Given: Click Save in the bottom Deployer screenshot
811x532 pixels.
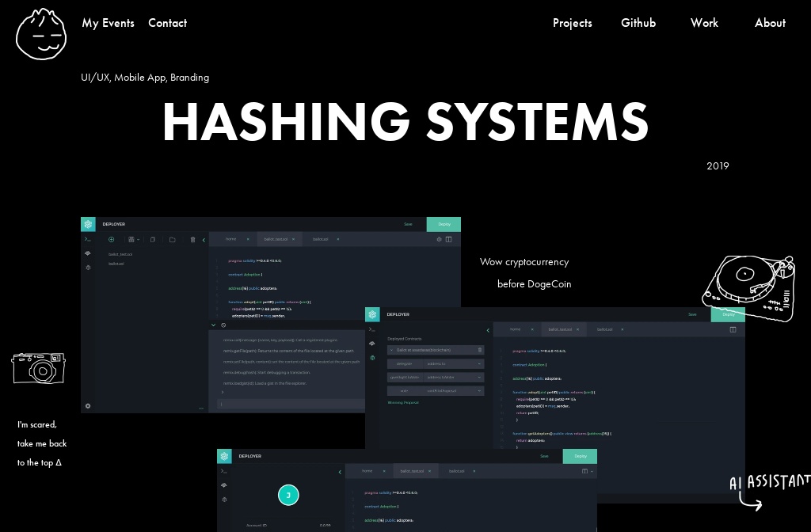Looking at the screenshot, I should (x=544, y=456).
